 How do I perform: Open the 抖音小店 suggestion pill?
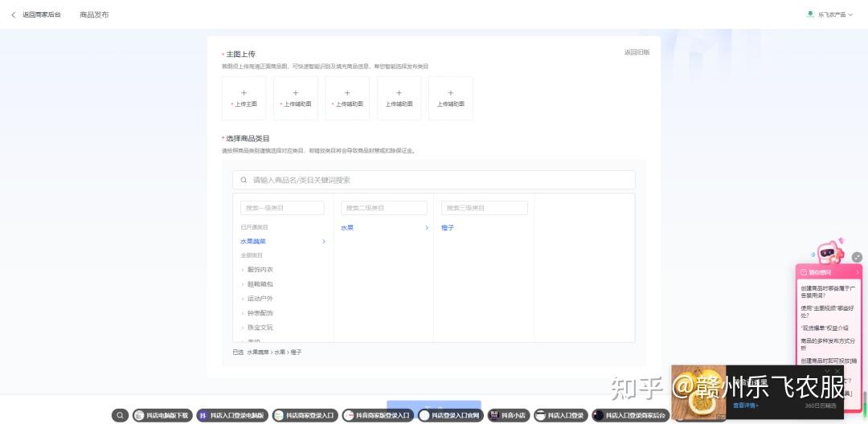(x=509, y=415)
